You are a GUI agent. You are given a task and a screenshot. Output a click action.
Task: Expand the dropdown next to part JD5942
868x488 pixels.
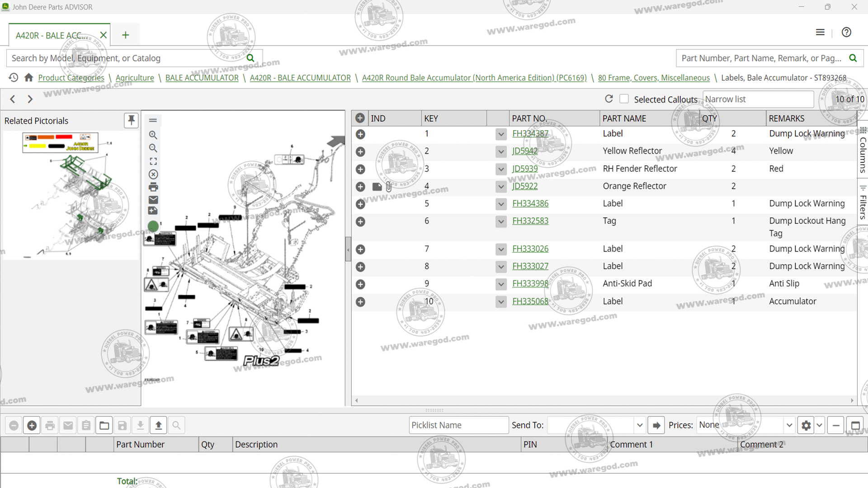tap(501, 152)
